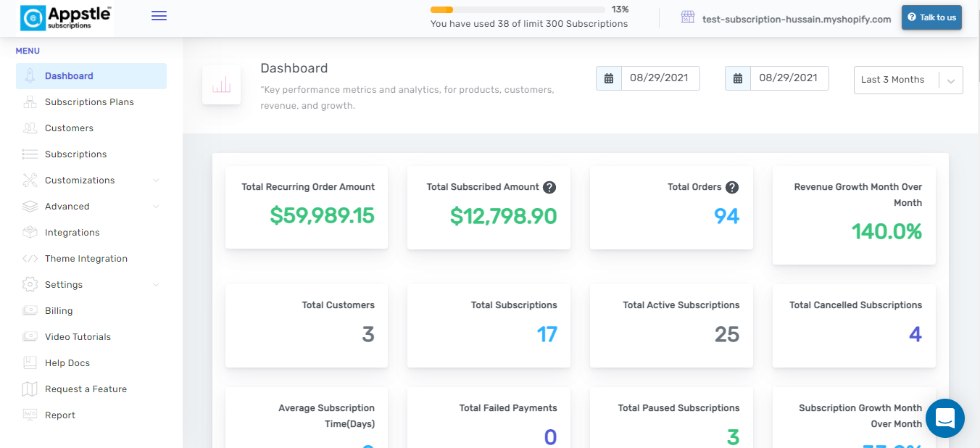Click the 13% usage percentage text

click(620, 9)
